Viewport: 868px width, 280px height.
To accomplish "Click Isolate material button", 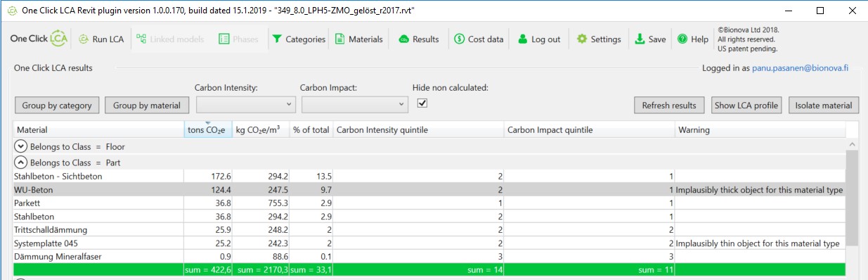I will pyautogui.click(x=824, y=106).
